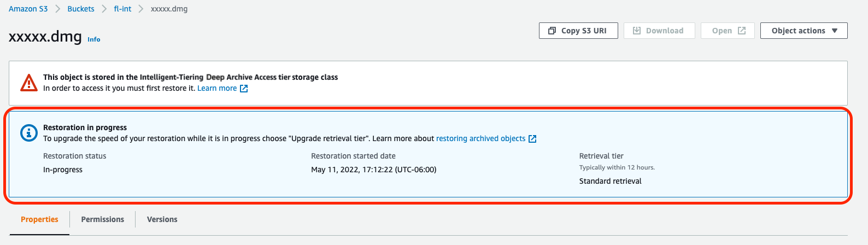Click the Standard retrieval tier text
This screenshot has width=868, height=245.
click(611, 181)
